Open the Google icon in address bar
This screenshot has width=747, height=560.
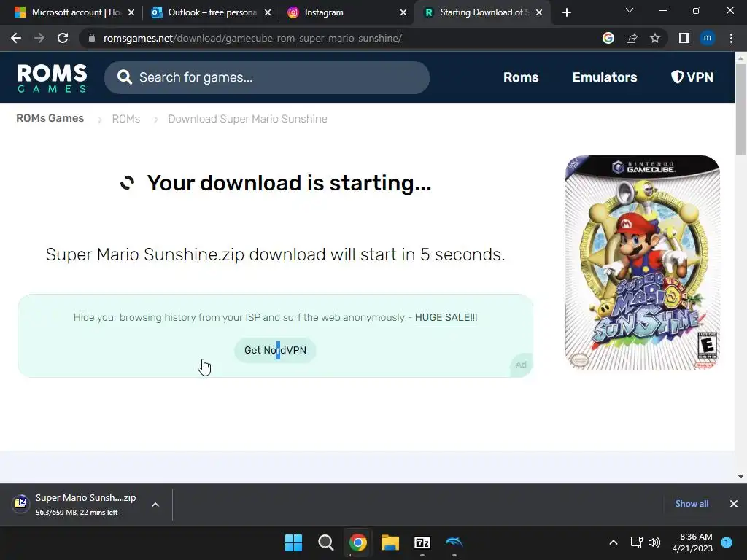[608, 38]
